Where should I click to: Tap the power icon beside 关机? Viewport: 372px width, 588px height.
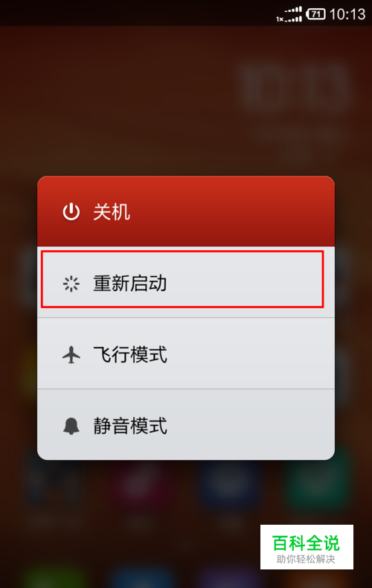[71, 211]
